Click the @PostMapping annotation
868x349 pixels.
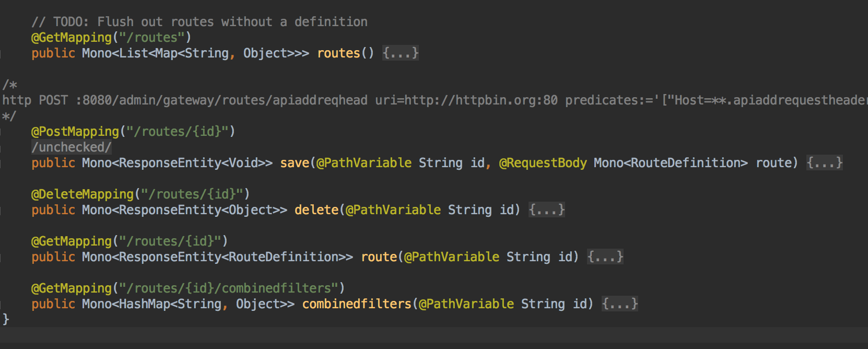click(x=75, y=132)
